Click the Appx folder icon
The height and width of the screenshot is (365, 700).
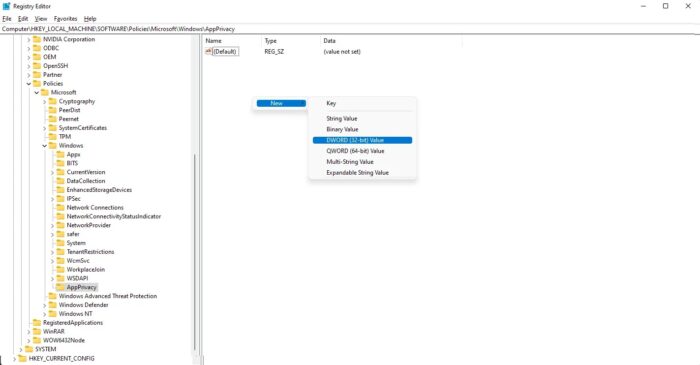(x=60, y=154)
